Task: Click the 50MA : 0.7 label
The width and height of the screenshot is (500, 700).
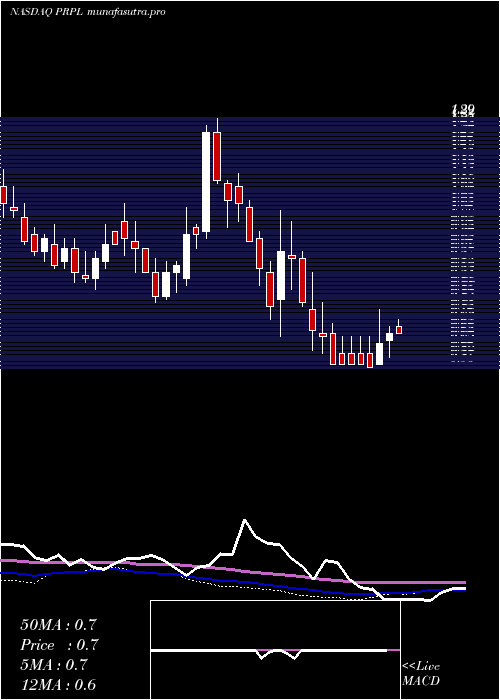Action: 58,625
